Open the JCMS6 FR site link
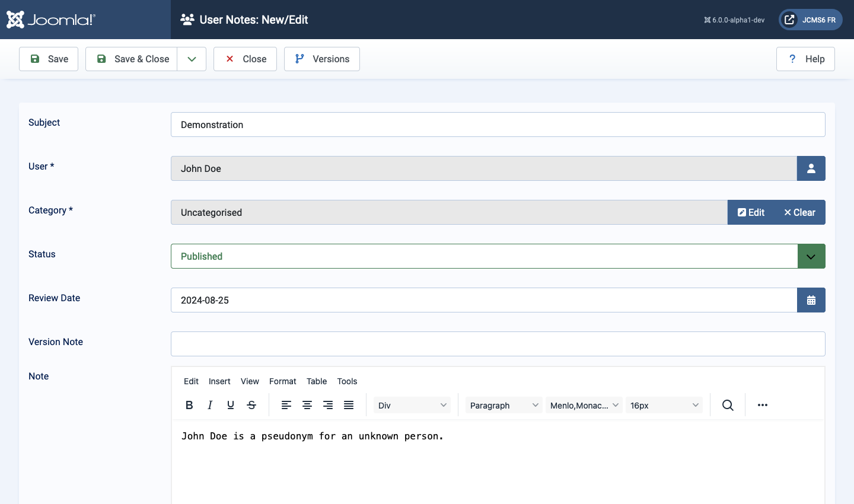This screenshot has width=854, height=504. click(x=810, y=20)
